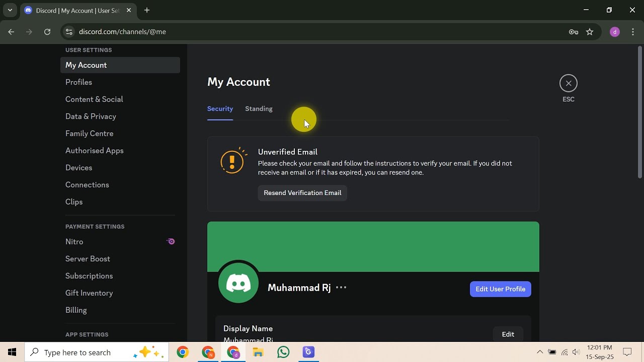Open site information icon in address bar
The width and height of the screenshot is (644, 362).
[x=69, y=32]
